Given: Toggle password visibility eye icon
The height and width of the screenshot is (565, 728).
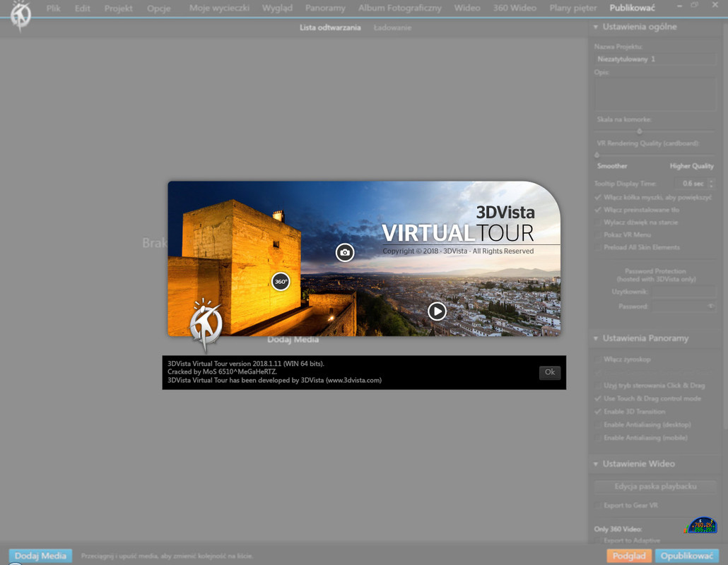Looking at the screenshot, I should [x=710, y=306].
